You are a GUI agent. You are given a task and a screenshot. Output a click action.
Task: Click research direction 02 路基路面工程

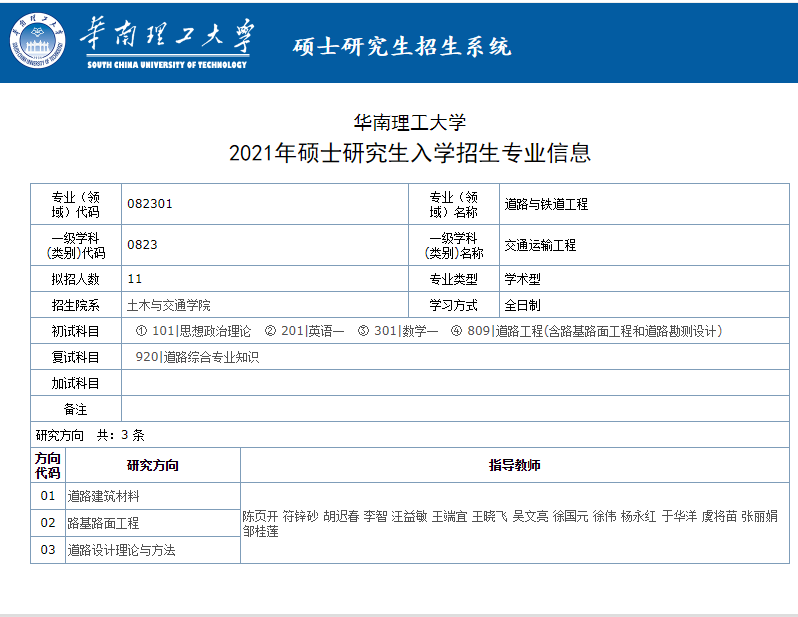coord(103,523)
